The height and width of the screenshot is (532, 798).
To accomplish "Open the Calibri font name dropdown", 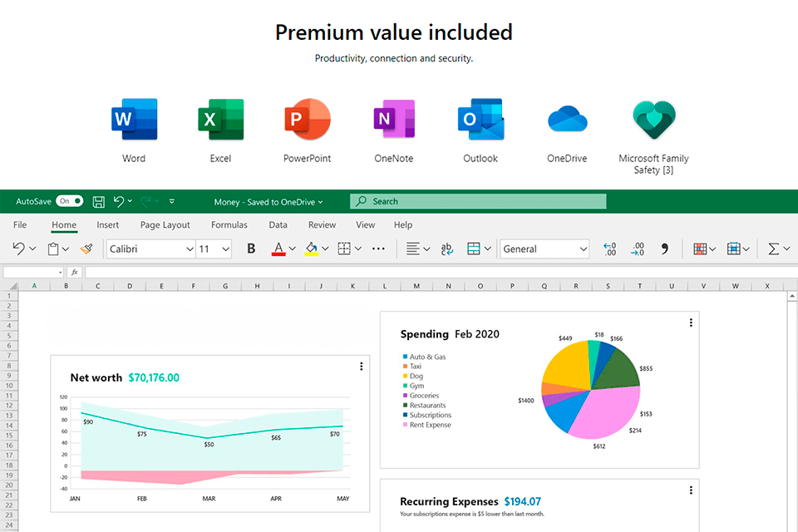I will pyautogui.click(x=190, y=249).
